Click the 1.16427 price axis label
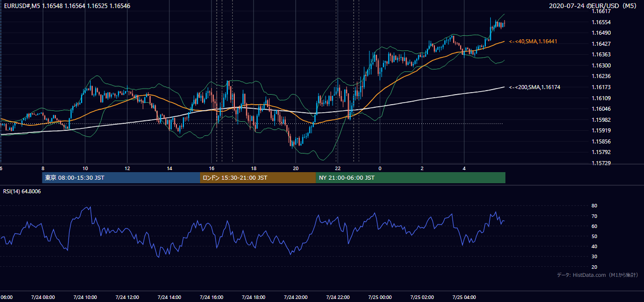This screenshot has height=302, width=644. click(x=601, y=44)
